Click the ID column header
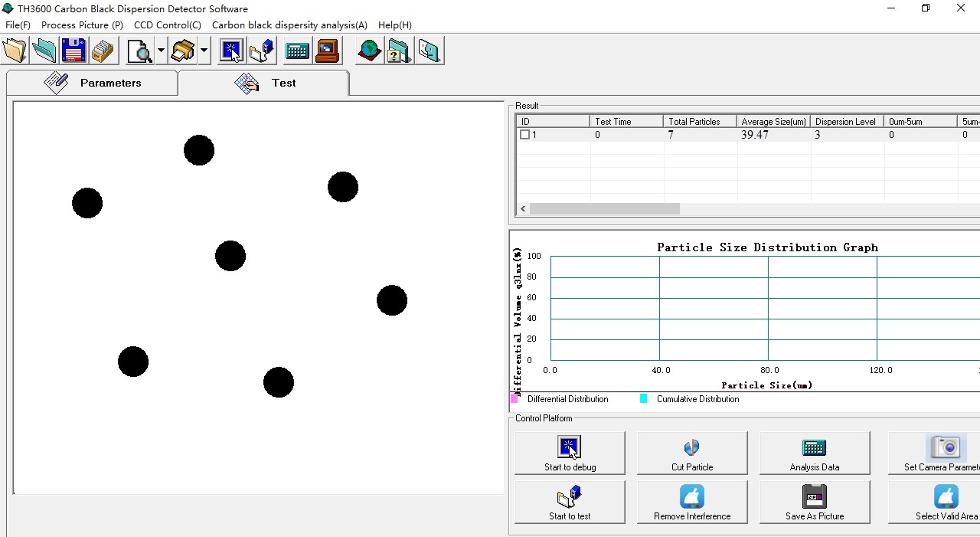Image resolution: width=980 pixels, height=537 pixels. click(554, 121)
